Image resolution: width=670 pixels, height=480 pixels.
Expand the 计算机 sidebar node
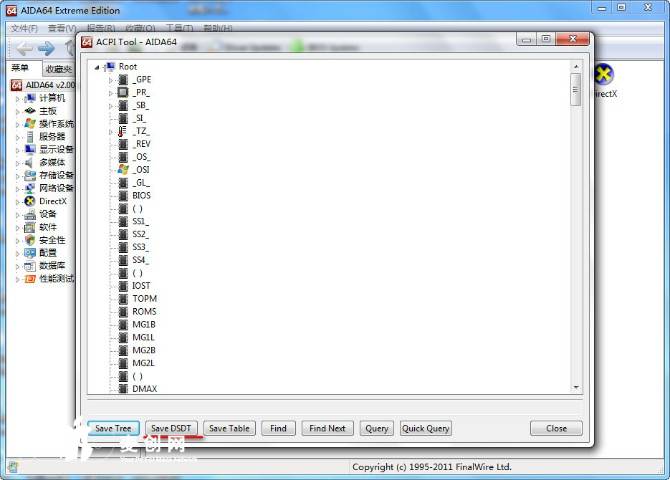pos(18,98)
